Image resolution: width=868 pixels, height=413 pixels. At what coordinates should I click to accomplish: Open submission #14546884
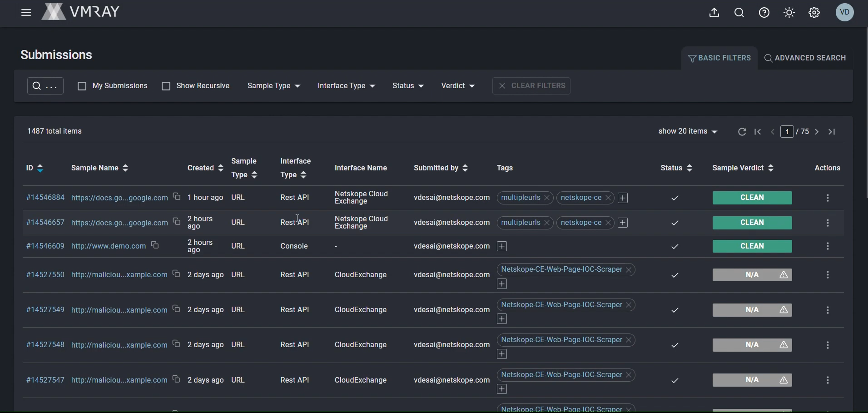45,198
